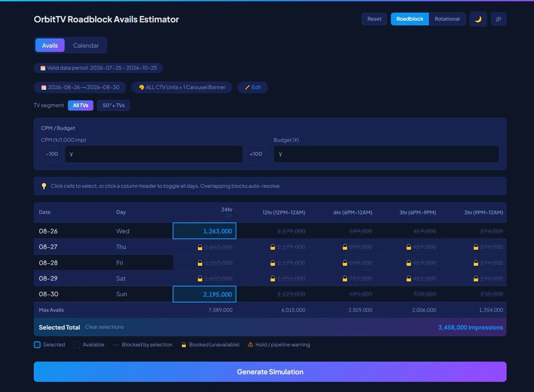Image resolution: width=534 pixels, height=392 pixels.
Task: Open the Avails tab
Action: point(50,45)
